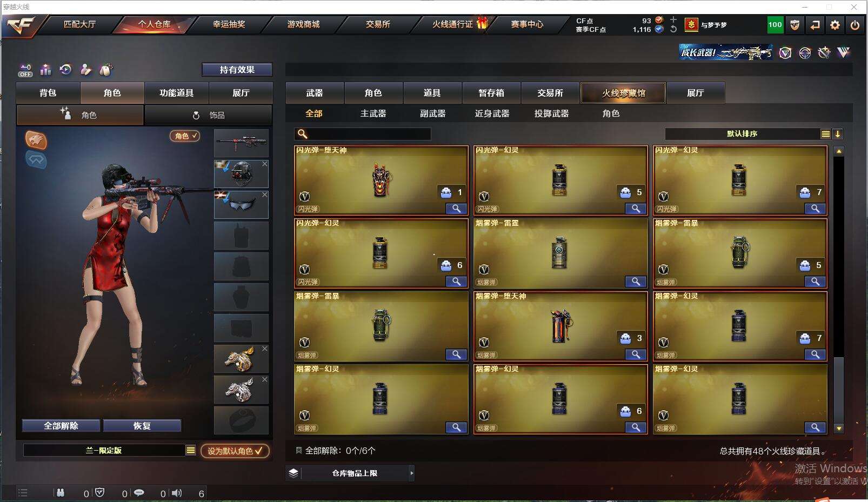Click the inventory scrollbar down arrow

(x=839, y=429)
